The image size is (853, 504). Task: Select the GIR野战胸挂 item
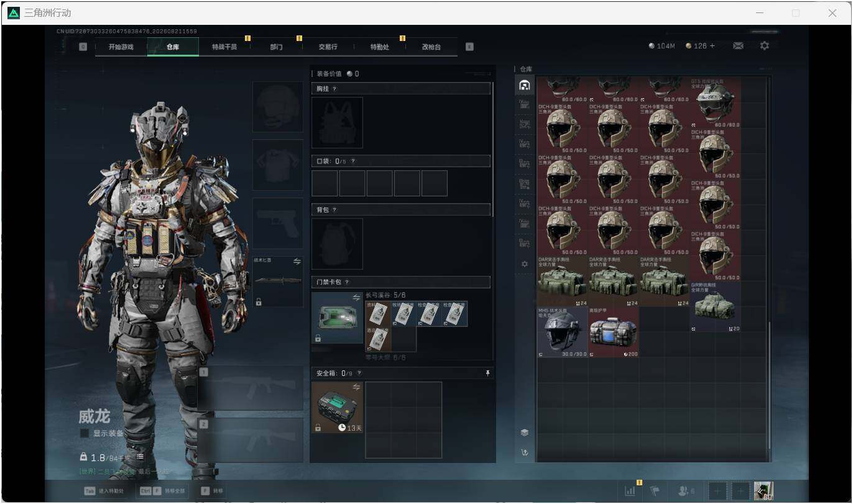pos(716,306)
